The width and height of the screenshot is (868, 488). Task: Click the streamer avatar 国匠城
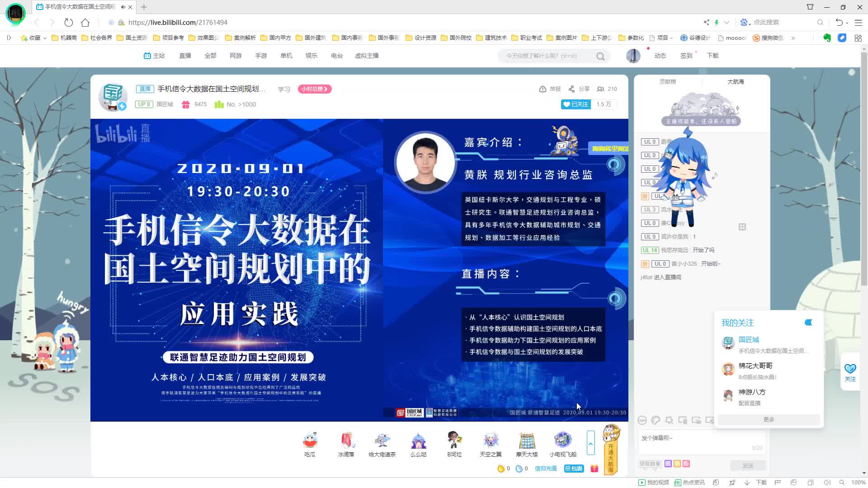pos(112,96)
